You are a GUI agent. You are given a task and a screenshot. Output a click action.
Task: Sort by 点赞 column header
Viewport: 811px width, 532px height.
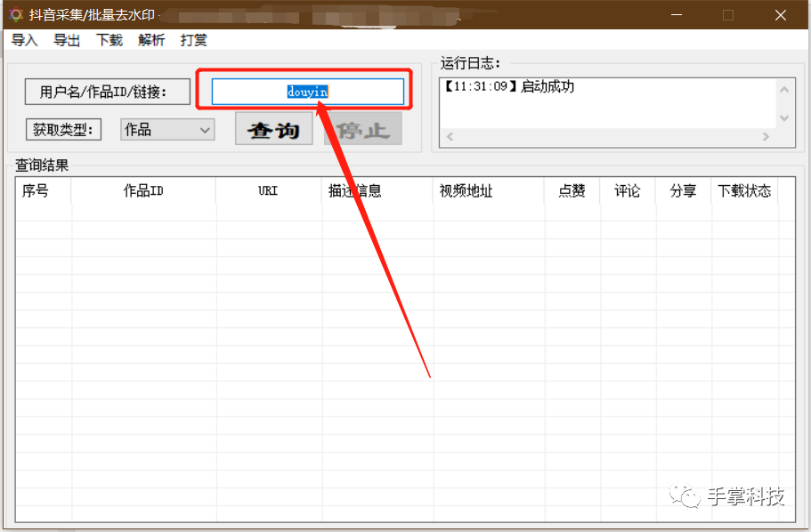pos(572,190)
